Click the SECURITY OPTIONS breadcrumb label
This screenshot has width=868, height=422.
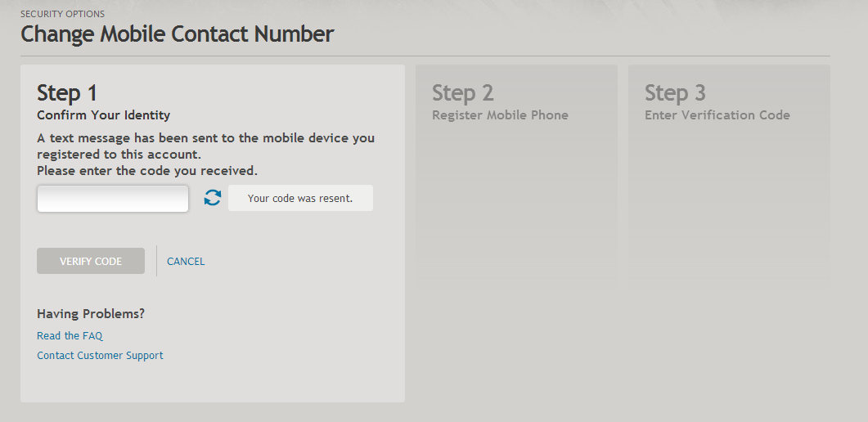tap(62, 14)
